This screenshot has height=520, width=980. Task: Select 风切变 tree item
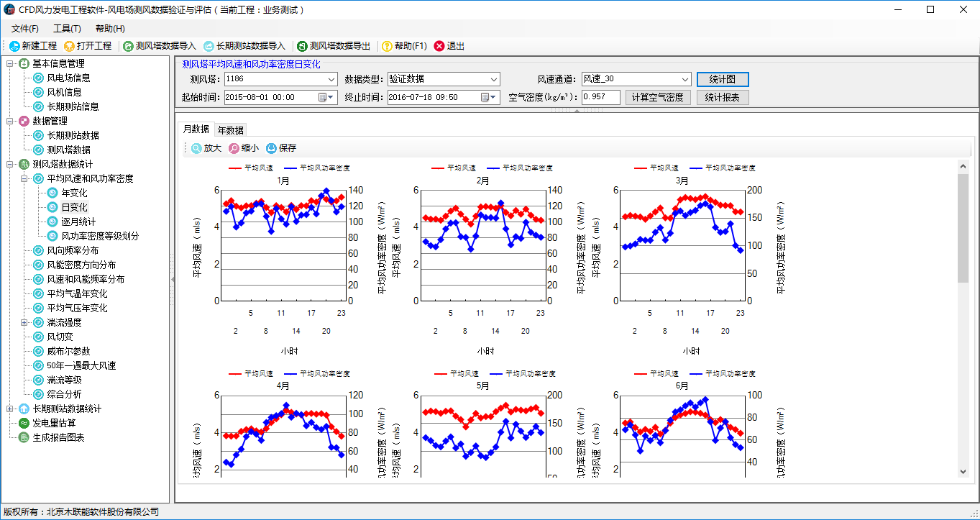(60, 337)
